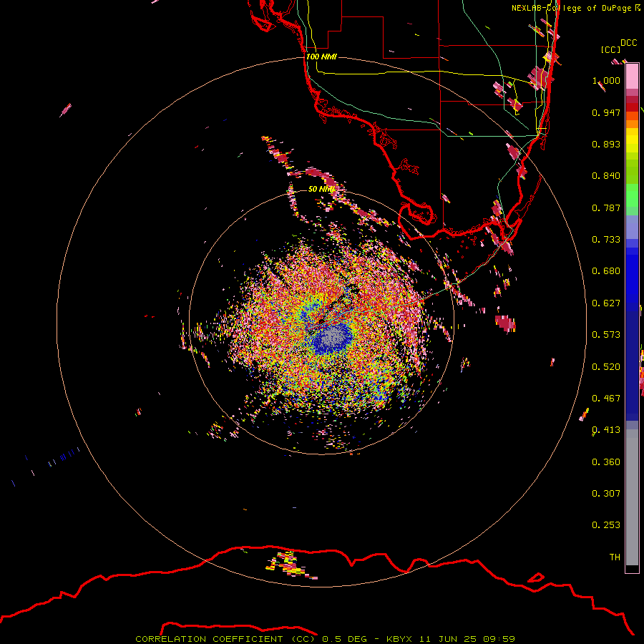Pick the 0.680 value on the legend
The width and height of the screenshot is (644, 644).
coord(606,271)
